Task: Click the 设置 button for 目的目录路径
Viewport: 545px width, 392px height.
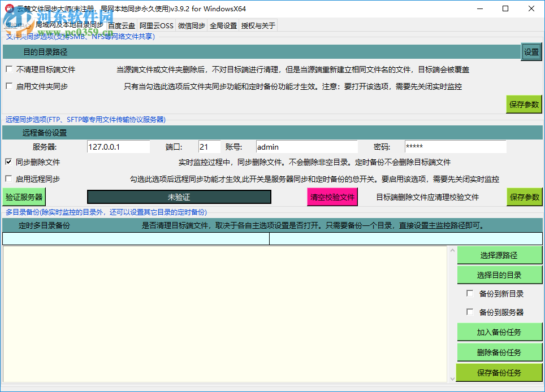Action: pos(531,52)
